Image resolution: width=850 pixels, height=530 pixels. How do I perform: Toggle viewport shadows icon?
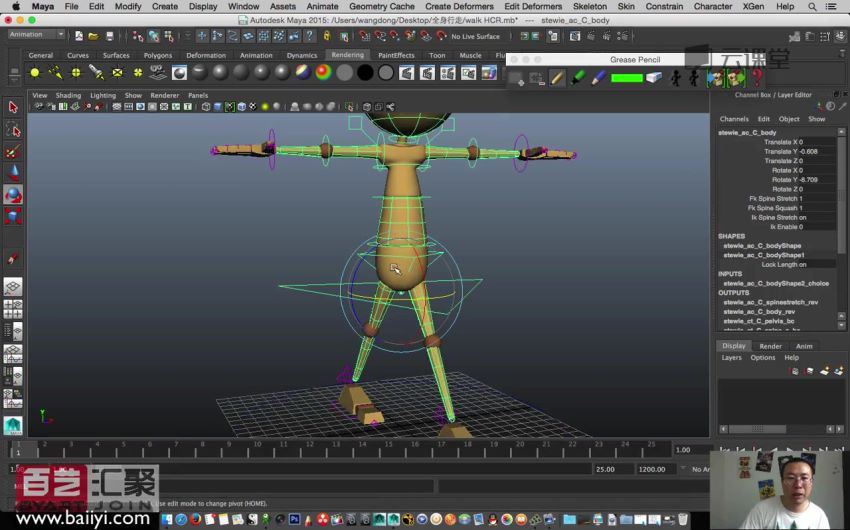tap(276, 107)
